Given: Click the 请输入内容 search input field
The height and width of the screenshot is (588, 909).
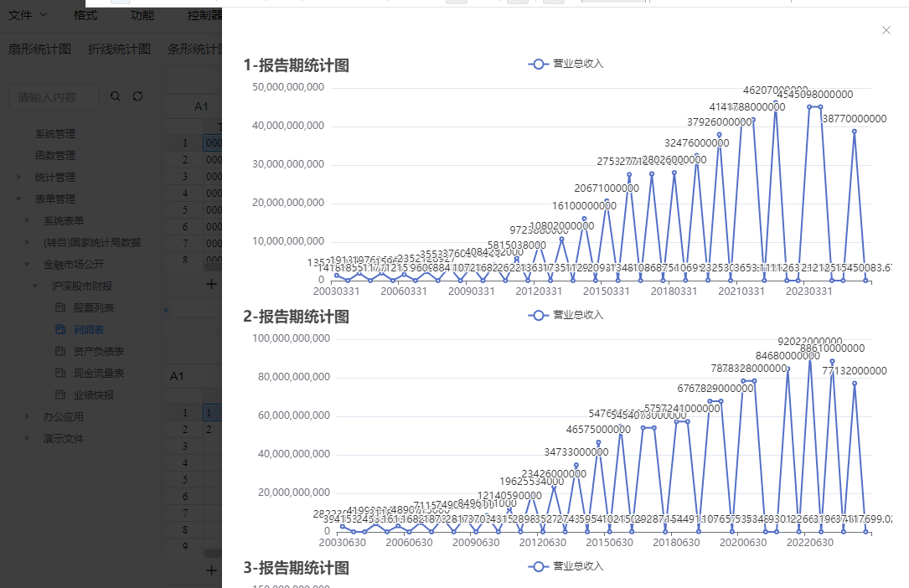Looking at the screenshot, I should click(x=54, y=97).
